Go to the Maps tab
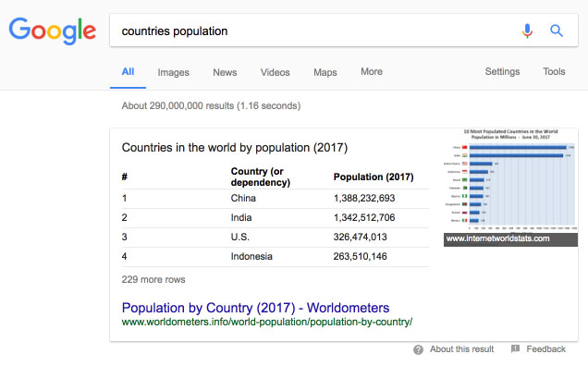588x366 pixels. (325, 72)
